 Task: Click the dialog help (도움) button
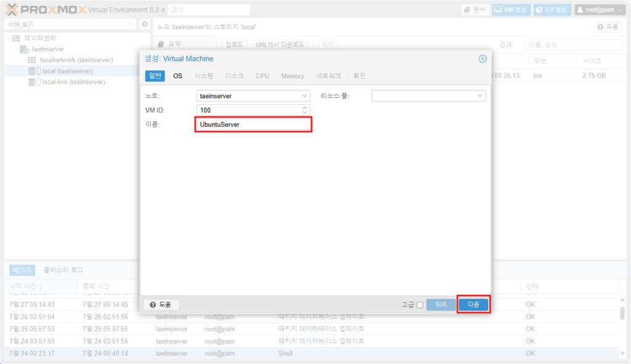point(161,305)
